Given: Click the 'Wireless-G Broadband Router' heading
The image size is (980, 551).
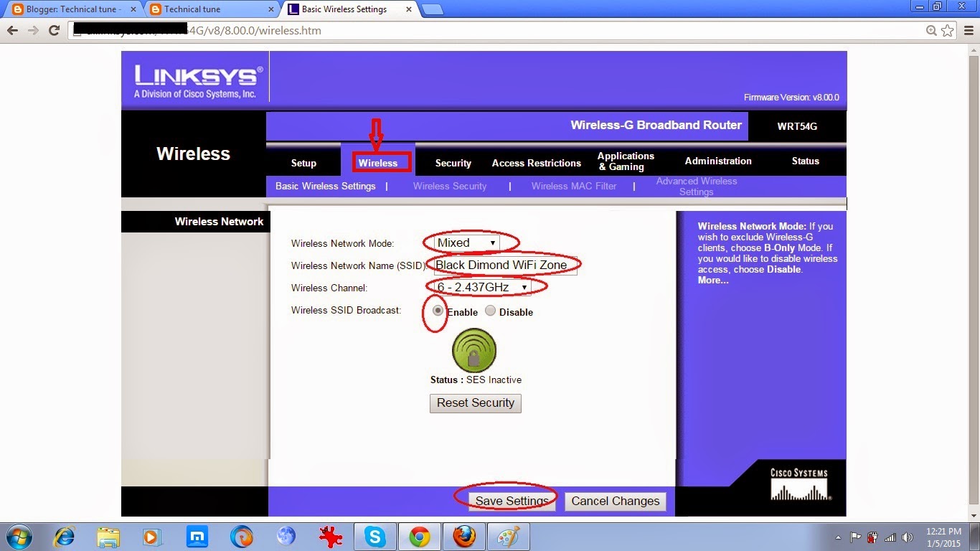Looking at the screenshot, I should [656, 125].
